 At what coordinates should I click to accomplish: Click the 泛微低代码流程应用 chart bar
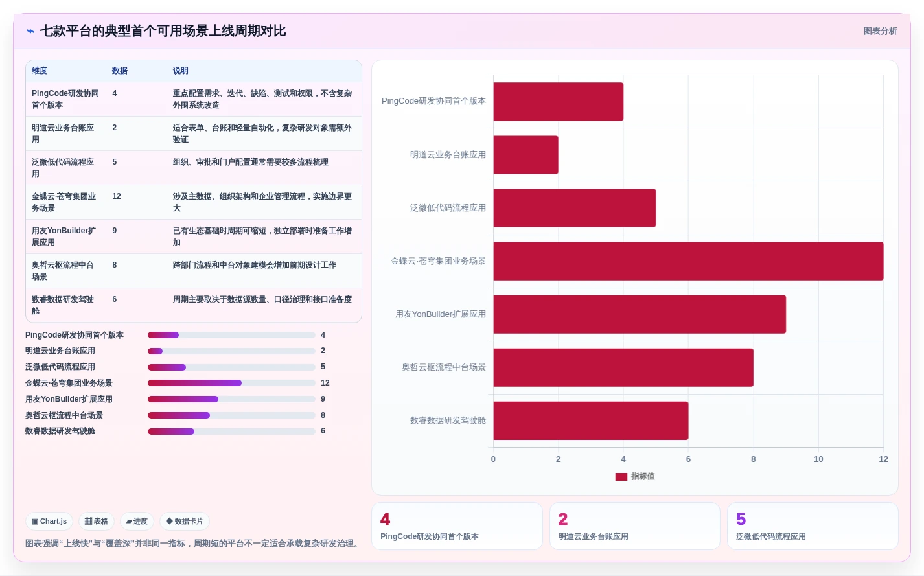click(x=575, y=208)
